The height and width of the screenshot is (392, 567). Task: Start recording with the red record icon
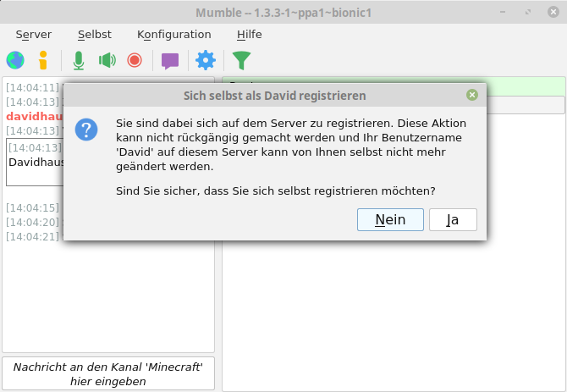(x=135, y=60)
